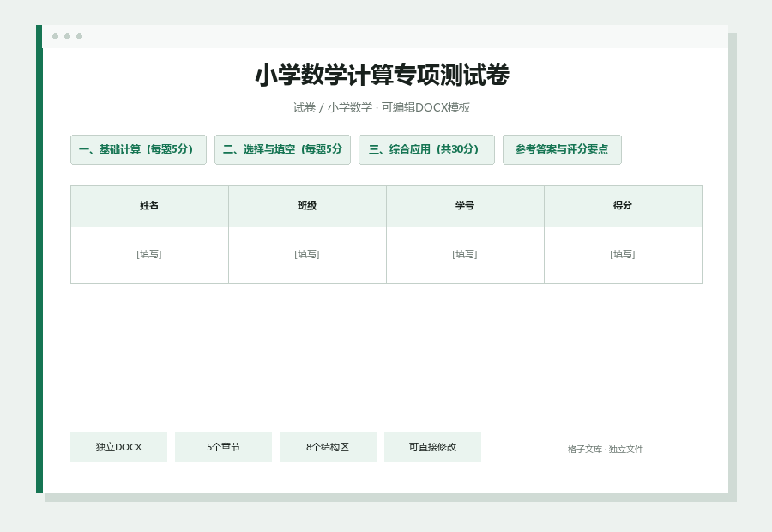The width and height of the screenshot is (772, 532).
Task: Click the title 小学数学计算专项测试卷
Action: click(x=382, y=76)
